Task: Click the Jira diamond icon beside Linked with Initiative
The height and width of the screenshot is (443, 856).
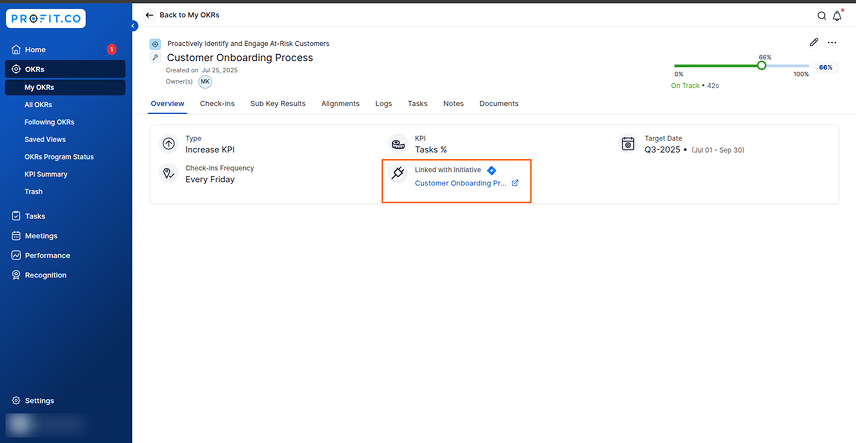Action: point(491,170)
